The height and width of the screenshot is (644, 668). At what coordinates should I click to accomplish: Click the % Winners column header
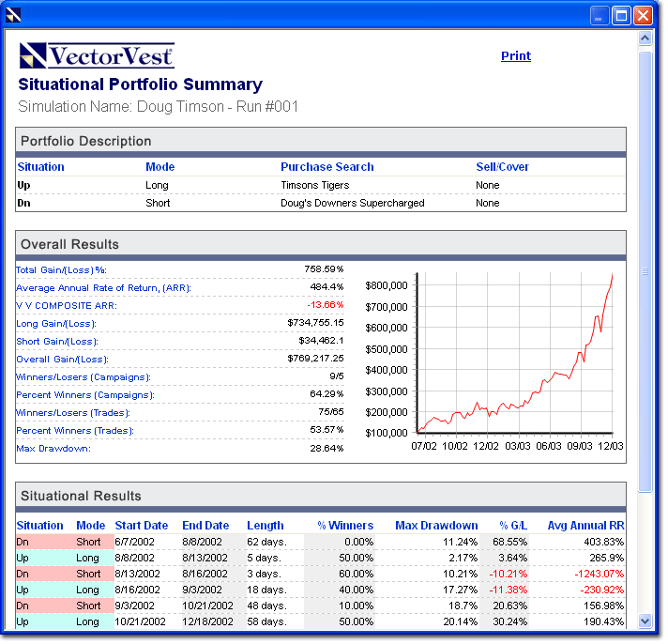(x=345, y=526)
